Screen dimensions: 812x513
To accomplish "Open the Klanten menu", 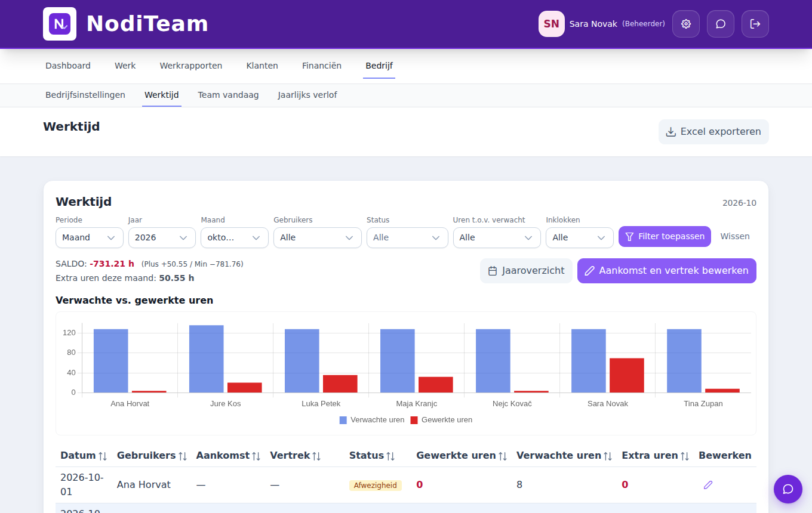I will point(262,66).
